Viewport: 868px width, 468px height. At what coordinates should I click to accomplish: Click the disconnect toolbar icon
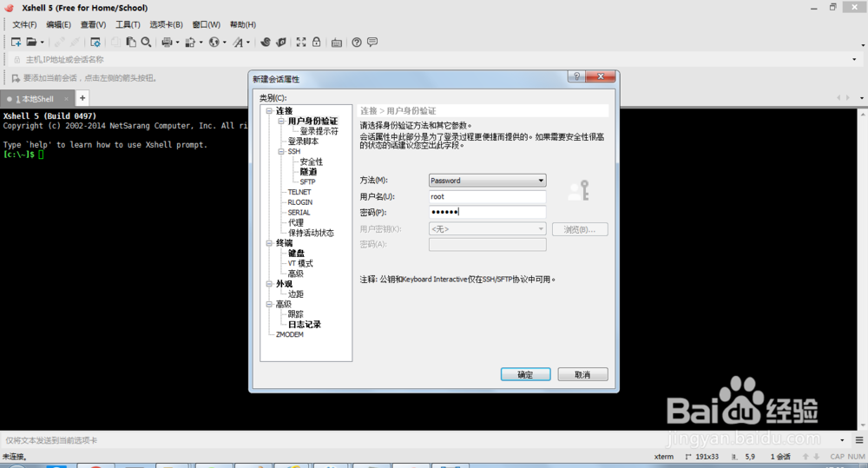[75, 42]
